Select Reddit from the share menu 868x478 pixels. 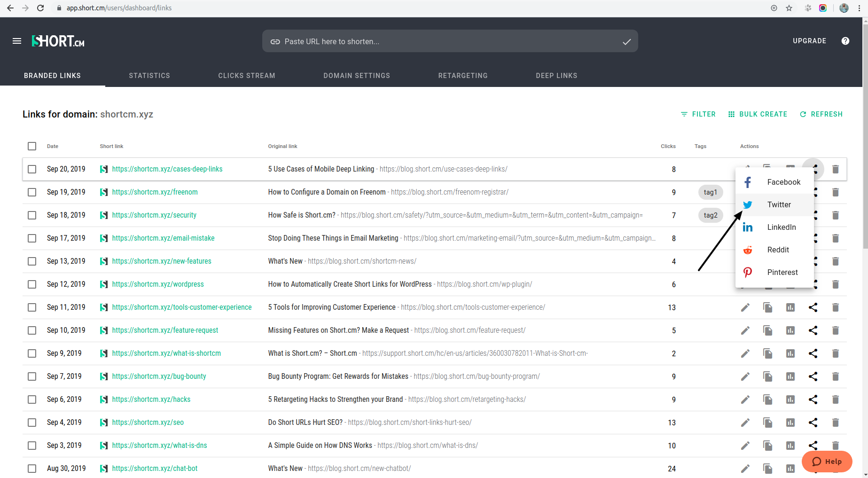[x=774, y=250]
